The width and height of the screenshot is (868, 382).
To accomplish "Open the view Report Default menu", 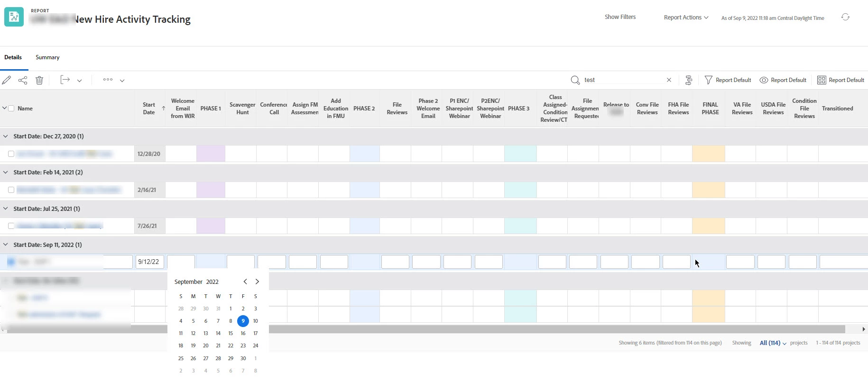I will coord(783,80).
